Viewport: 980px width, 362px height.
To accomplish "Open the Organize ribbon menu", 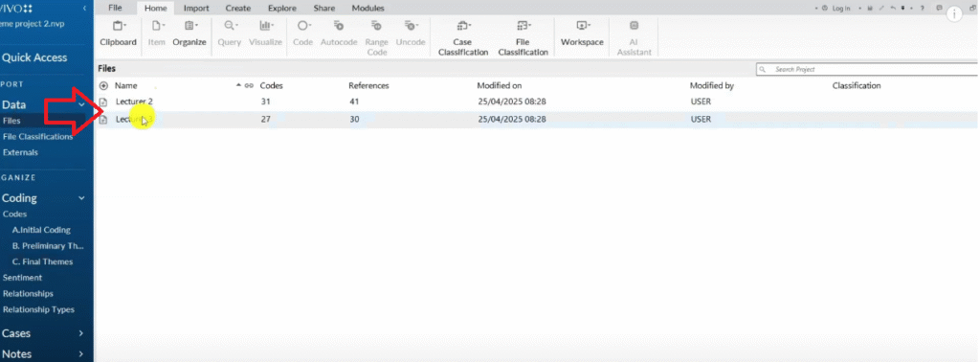I will (x=189, y=34).
